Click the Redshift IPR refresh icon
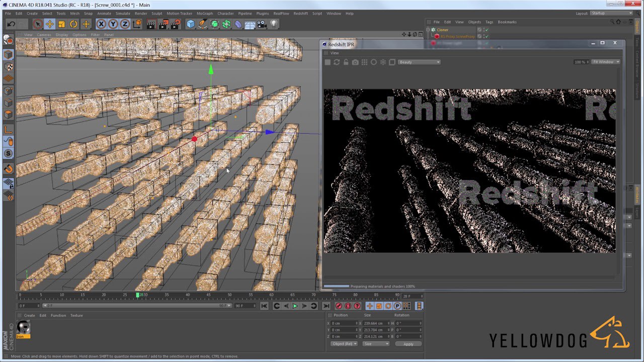The height and width of the screenshot is (362, 644). 337,62
